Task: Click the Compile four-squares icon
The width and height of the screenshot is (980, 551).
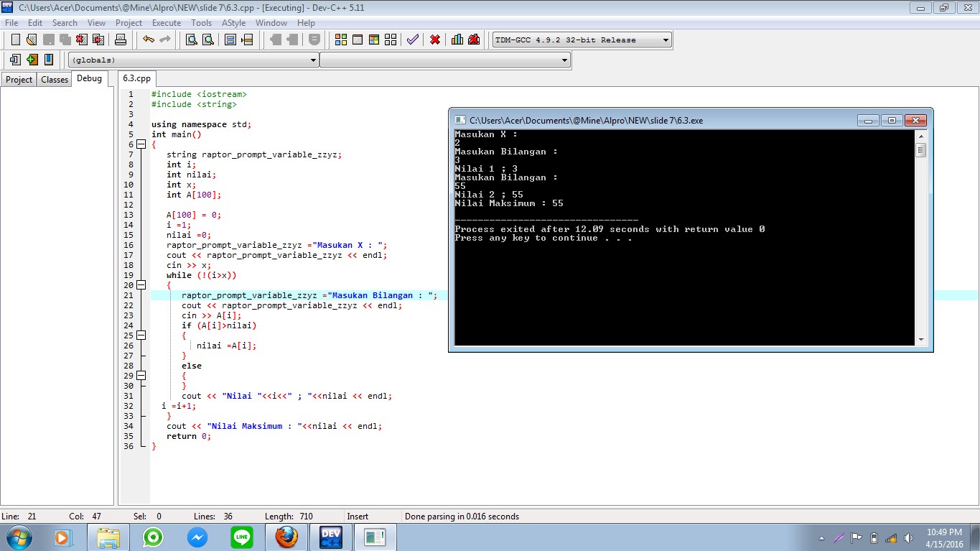Action: [x=341, y=40]
